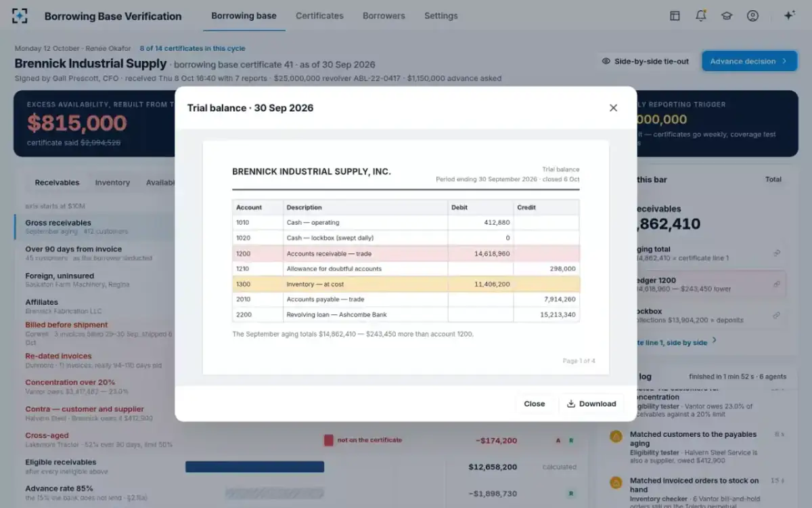The width and height of the screenshot is (812, 508).
Task: Click the download icon in the Download button
Action: click(x=571, y=404)
